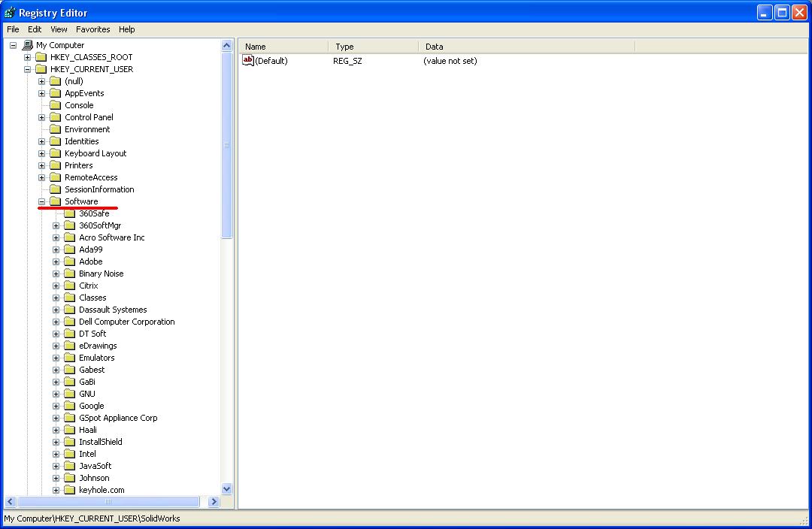Click the tree vertical scrollbar thumb
The height and width of the screenshot is (529, 812).
tap(227, 146)
